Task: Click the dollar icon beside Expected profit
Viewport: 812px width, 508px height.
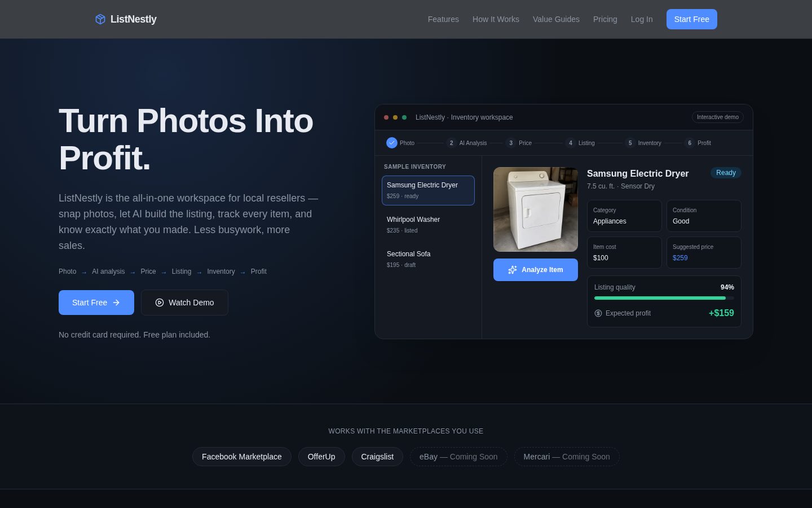Action: pos(598,313)
